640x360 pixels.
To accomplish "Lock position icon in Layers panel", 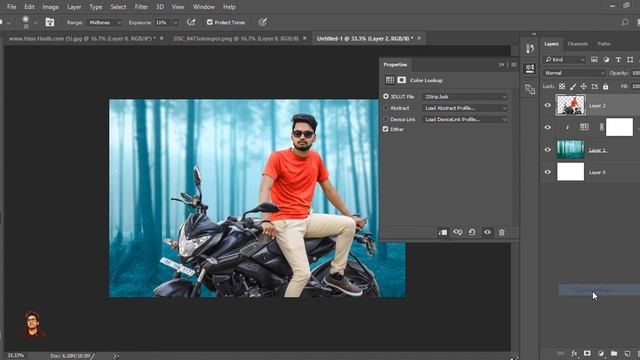I will [584, 87].
